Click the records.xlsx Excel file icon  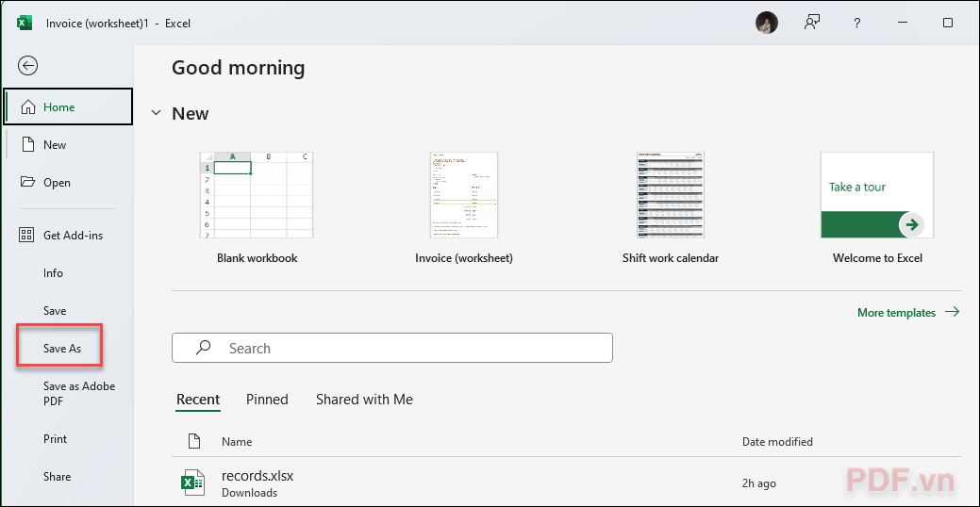coord(192,483)
